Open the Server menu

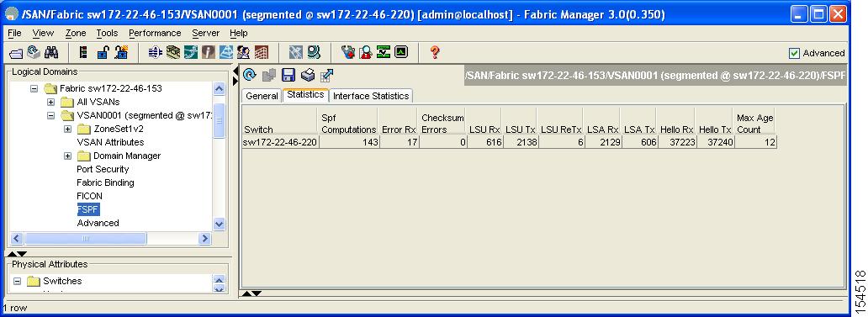pyautogui.click(x=206, y=33)
